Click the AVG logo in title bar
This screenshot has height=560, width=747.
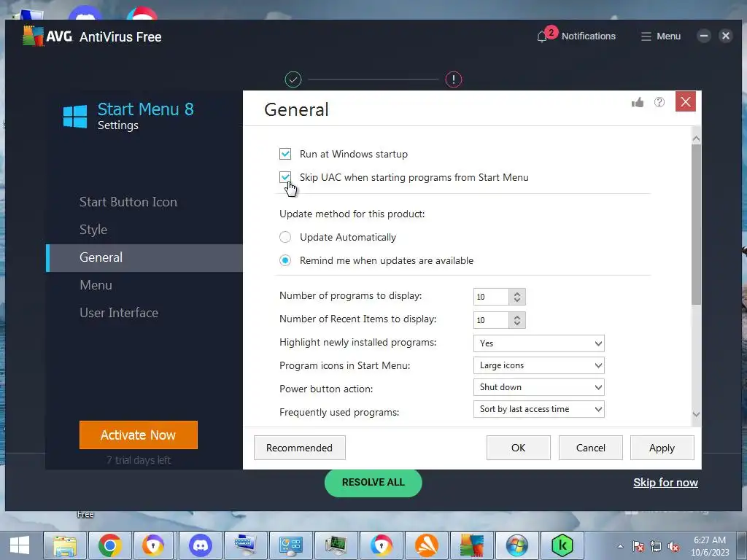(47, 36)
